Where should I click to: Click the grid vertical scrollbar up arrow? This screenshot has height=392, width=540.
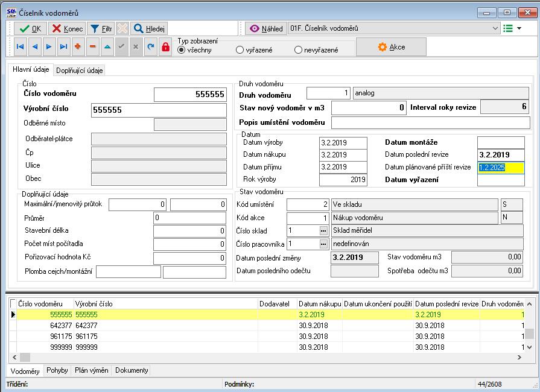pos(529,304)
